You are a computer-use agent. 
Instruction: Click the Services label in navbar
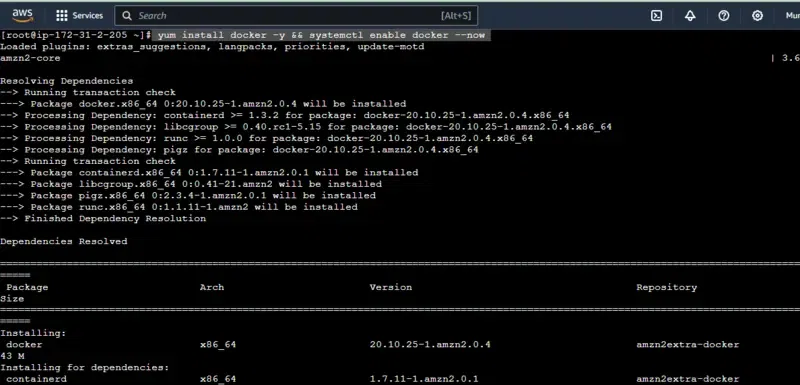point(88,16)
